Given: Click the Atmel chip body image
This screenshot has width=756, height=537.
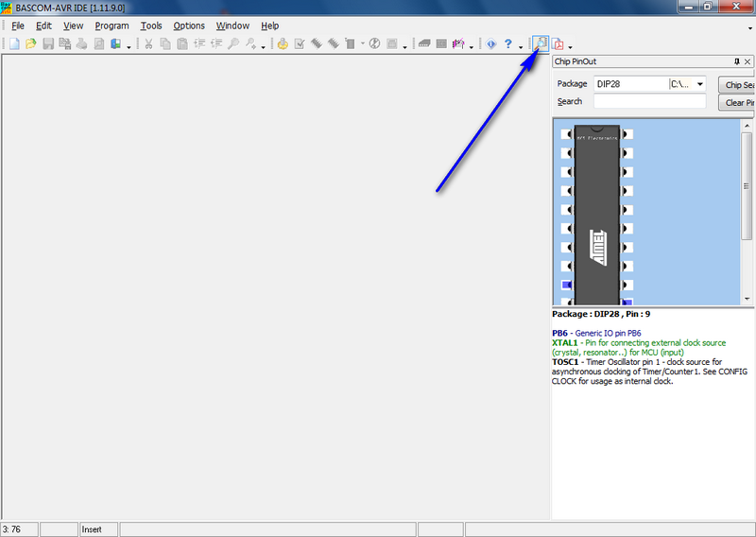Looking at the screenshot, I should 597,215.
